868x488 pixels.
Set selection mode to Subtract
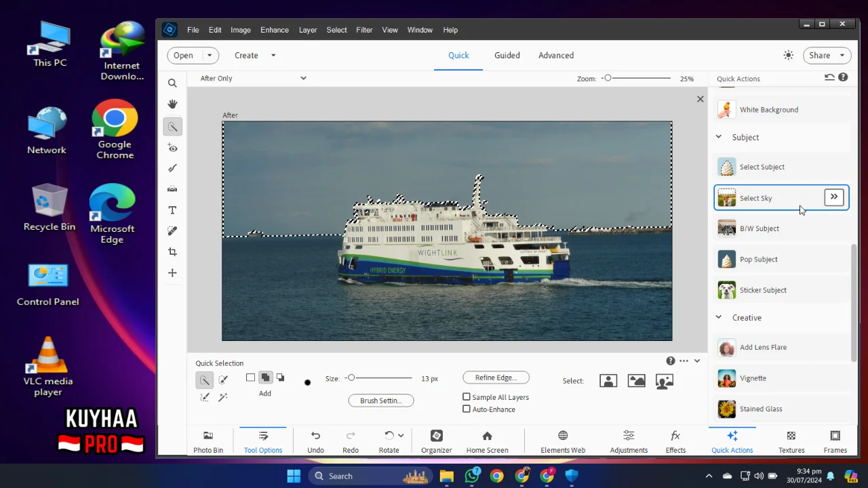click(280, 378)
